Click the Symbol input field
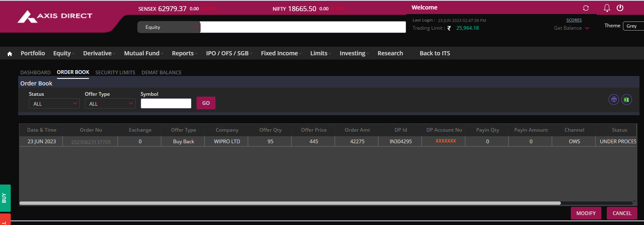This screenshot has width=644, height=225. [166, 104]
